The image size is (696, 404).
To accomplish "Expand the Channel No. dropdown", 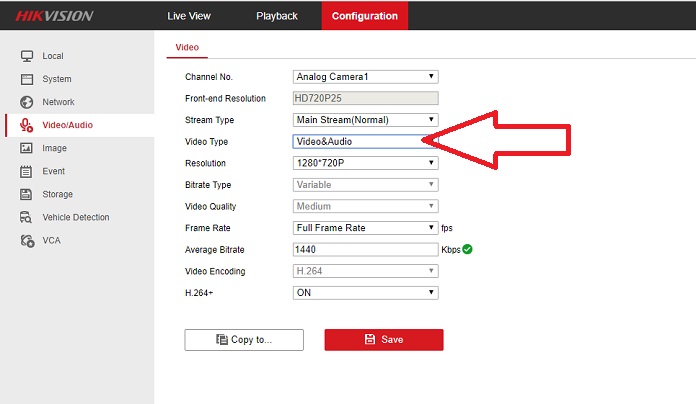I will (365, 76).
